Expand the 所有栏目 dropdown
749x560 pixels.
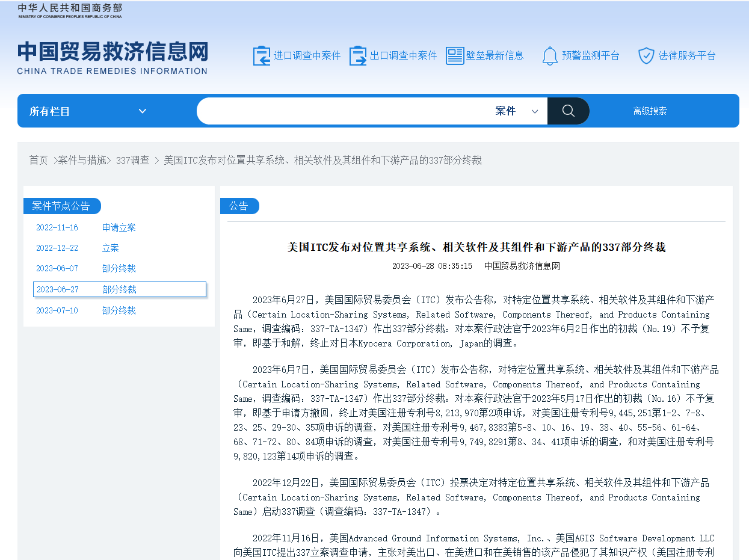click(88, 111)
